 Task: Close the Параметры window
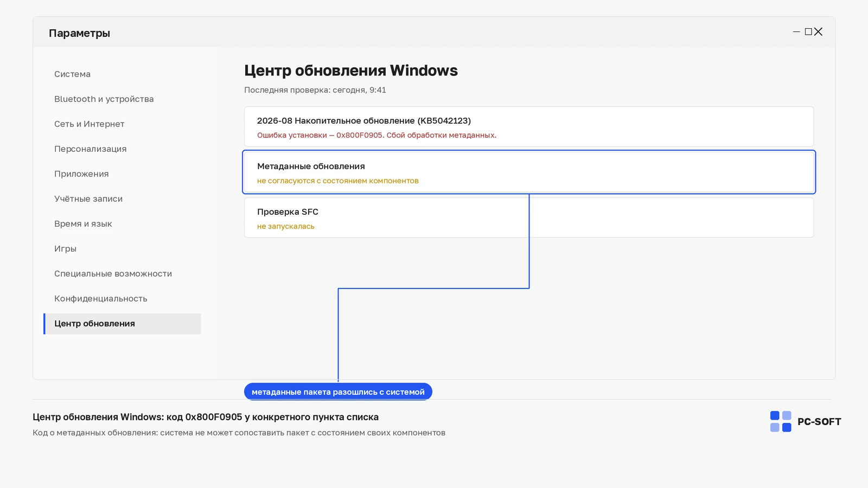tap(818, 32)
